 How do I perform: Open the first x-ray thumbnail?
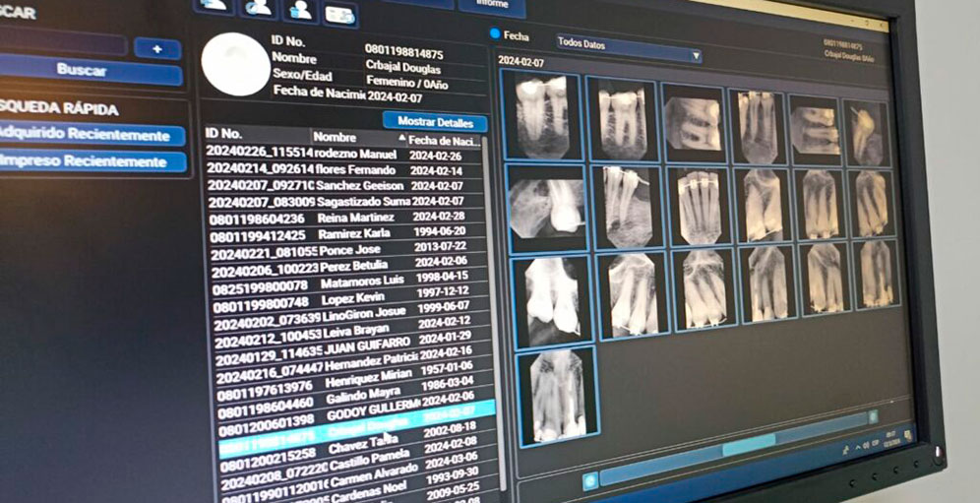click(541, 117)
